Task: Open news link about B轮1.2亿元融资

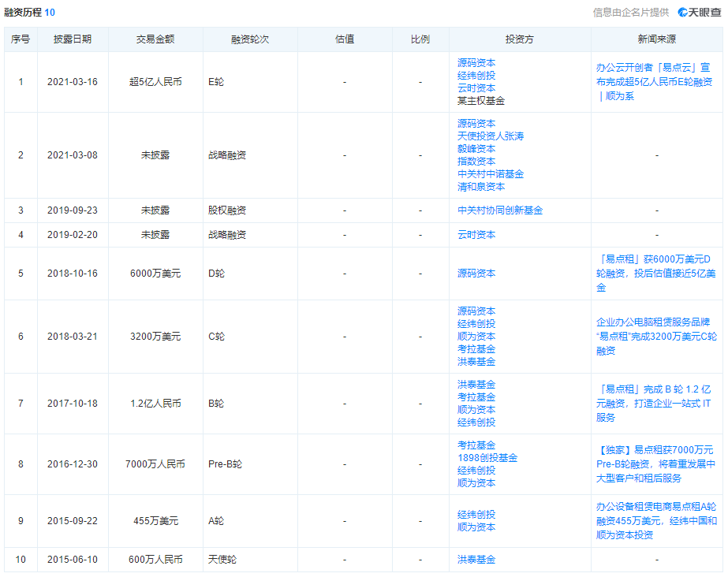Action: click(x=653, y=404)
